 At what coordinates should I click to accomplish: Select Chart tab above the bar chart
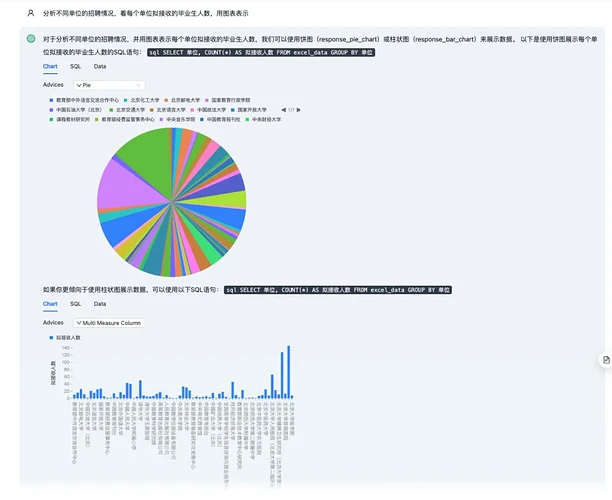point(50,303)
